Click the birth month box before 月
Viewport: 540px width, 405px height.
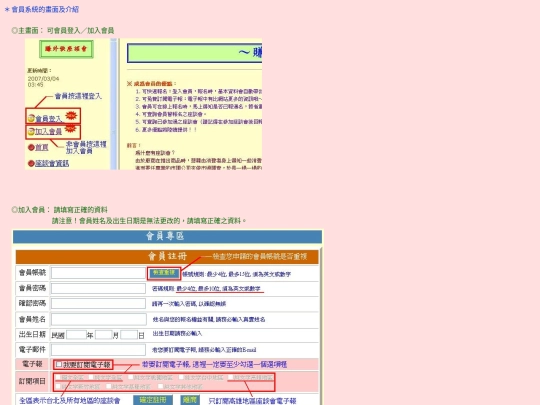coord(104,335)
